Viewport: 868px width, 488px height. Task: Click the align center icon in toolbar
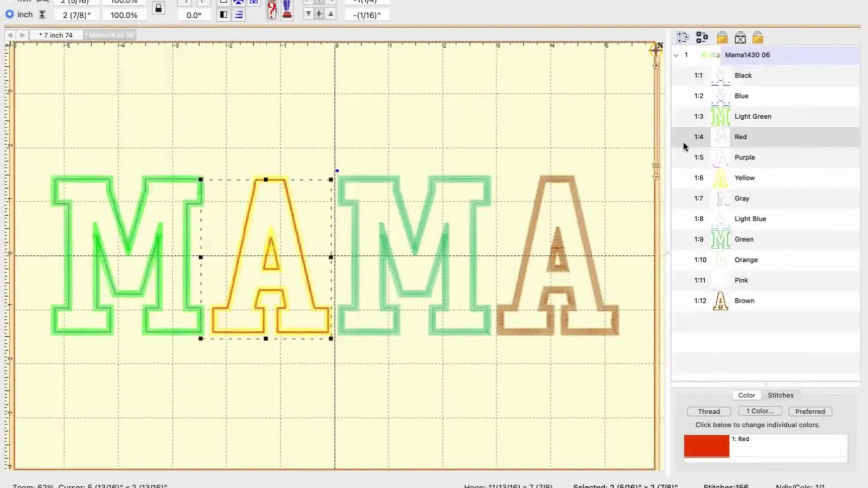click(319, 14)
